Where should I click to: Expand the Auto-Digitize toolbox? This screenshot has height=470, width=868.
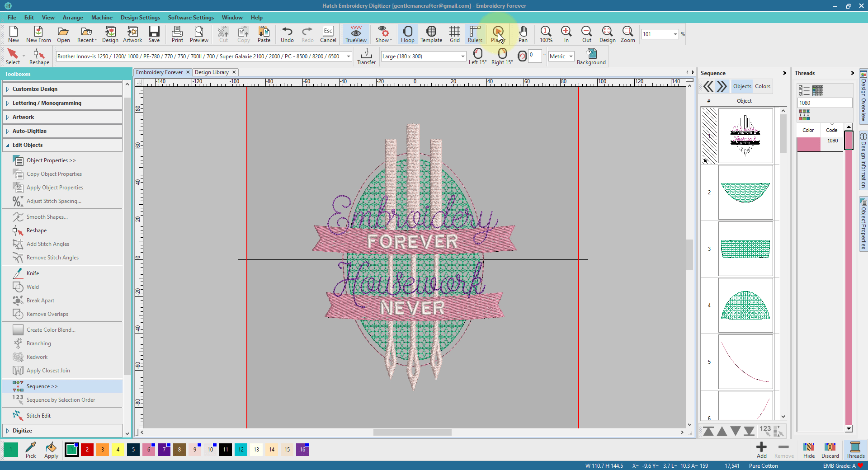(29, 131)
